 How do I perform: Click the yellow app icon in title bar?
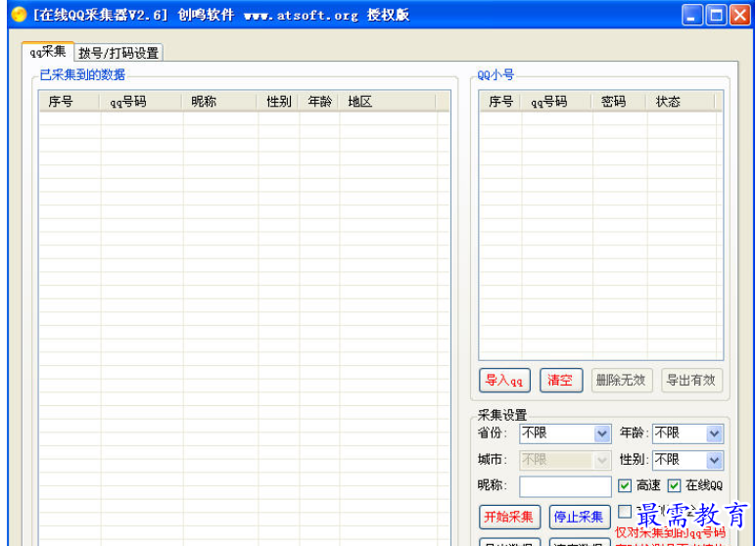19,15
